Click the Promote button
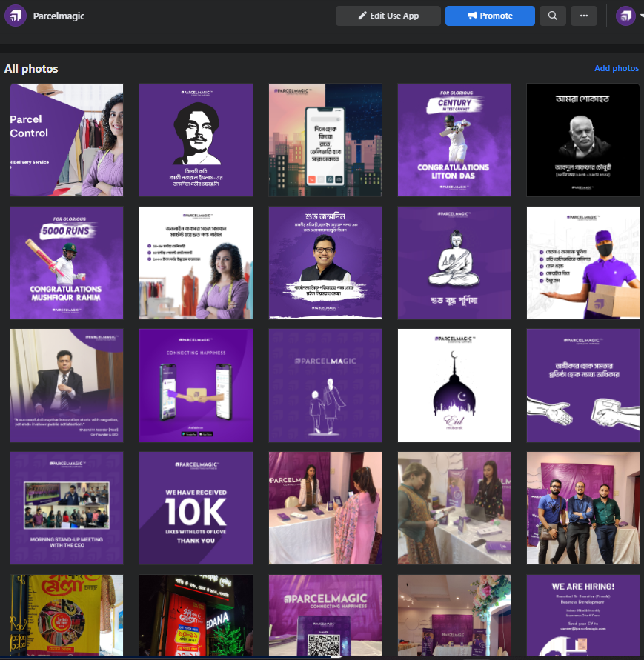Screen dimensions: 644x660 point(490,16)
